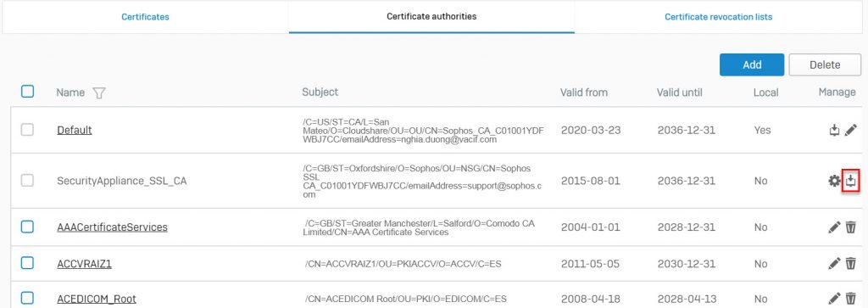Delete the ACEDICOM_Root entry
The image size is (868, 308).
point(851,300)
